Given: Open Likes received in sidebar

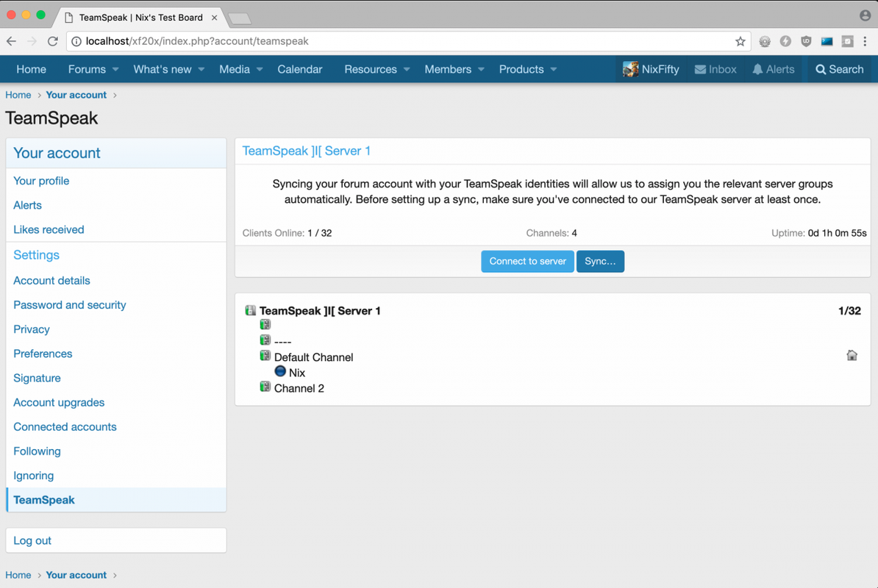Looking at the screenshot, I should pyautogui.click(x=49, y=229).
